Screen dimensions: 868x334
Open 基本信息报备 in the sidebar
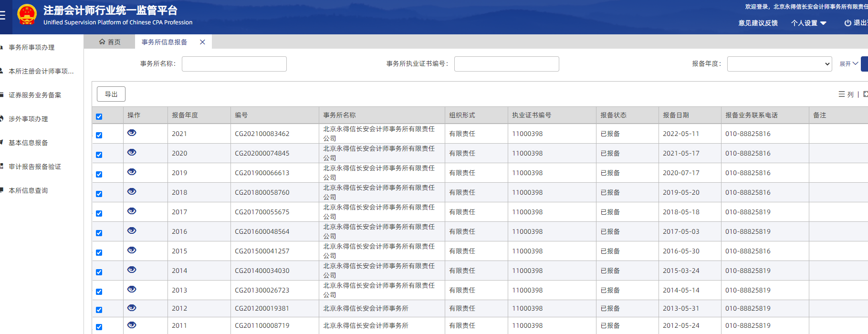(28, 143)
